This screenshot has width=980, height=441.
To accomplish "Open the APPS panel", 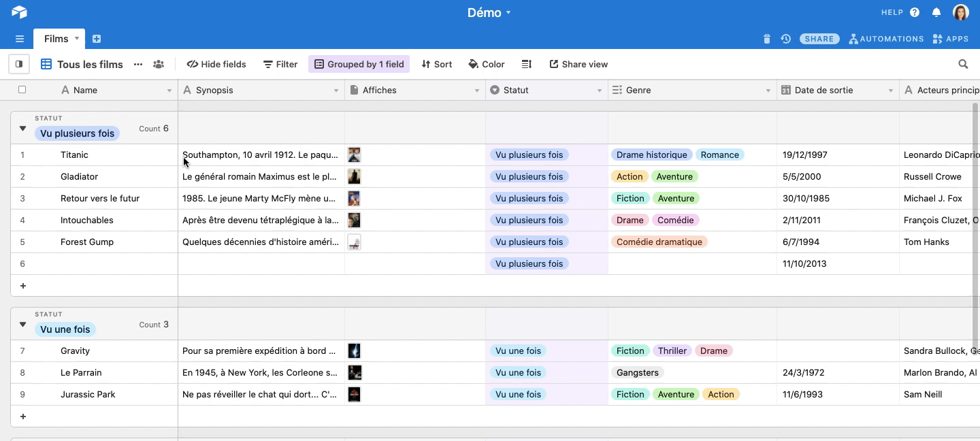I will click(951, 39).
